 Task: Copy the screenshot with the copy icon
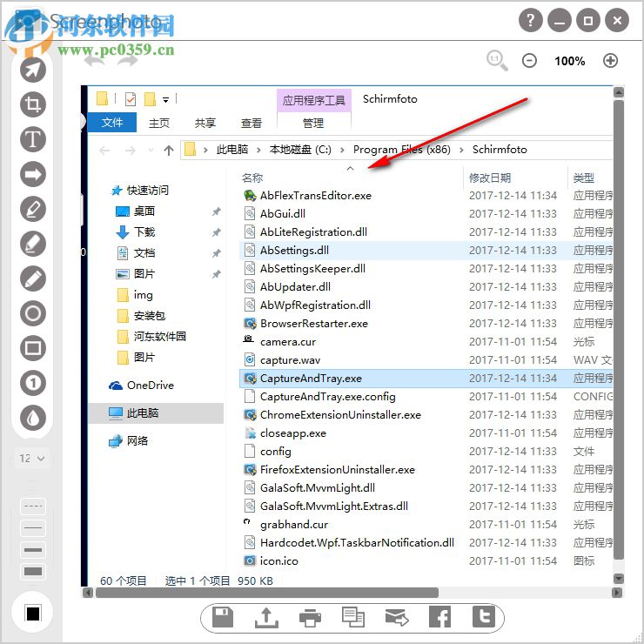[353, 617]
